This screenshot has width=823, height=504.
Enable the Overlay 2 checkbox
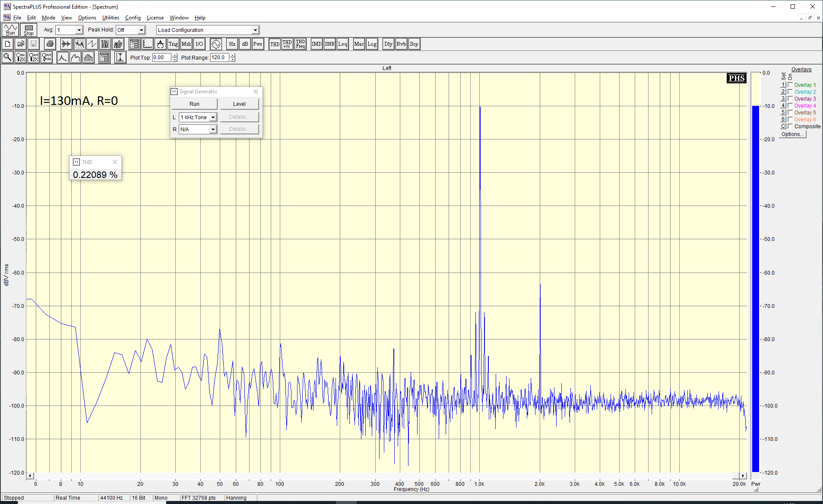pyautogui.click(x=790, y=92)
